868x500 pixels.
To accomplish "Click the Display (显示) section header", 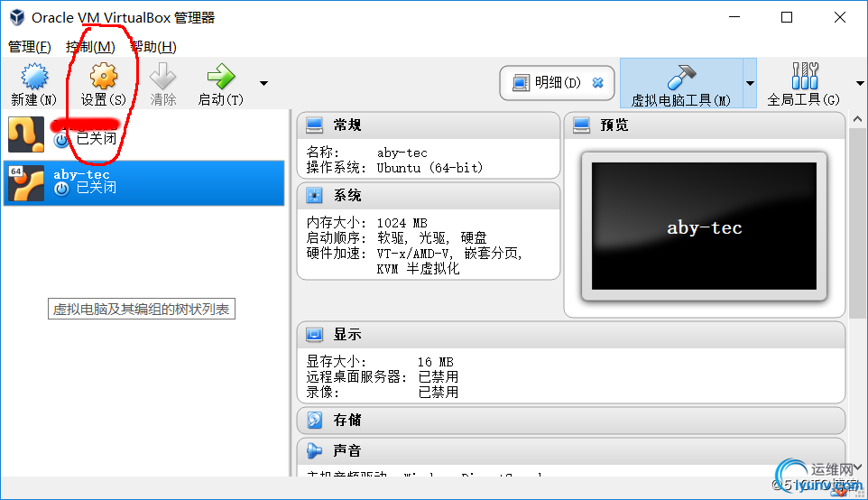I will pyautogui.click(x=571, y=335).
